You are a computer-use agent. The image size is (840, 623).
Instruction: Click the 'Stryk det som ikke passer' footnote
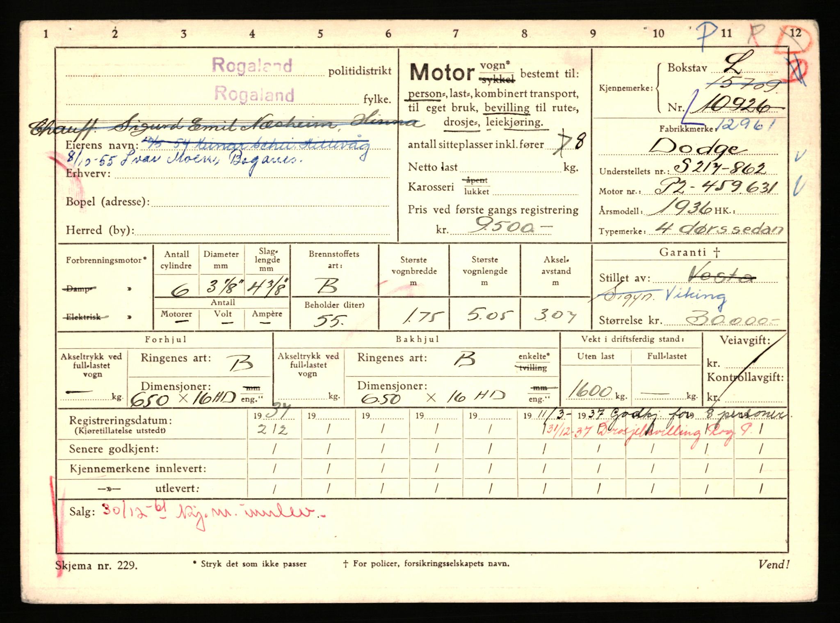tap(250, 564)
